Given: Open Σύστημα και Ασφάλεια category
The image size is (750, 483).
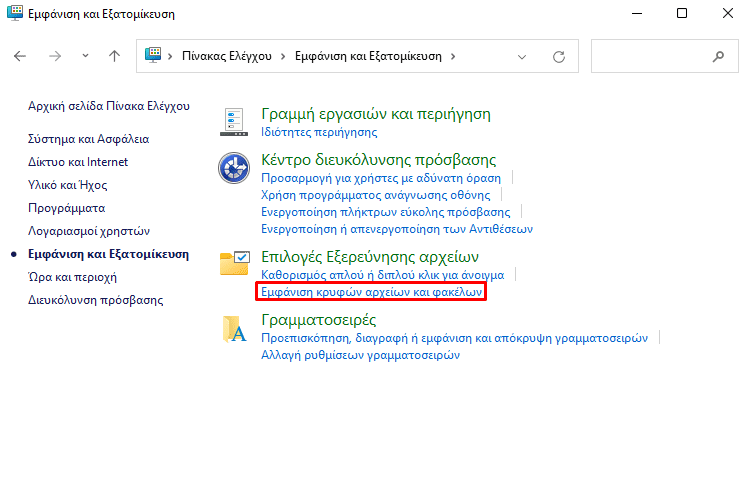Looking at the screenshot, I should (x=88, y=139).
